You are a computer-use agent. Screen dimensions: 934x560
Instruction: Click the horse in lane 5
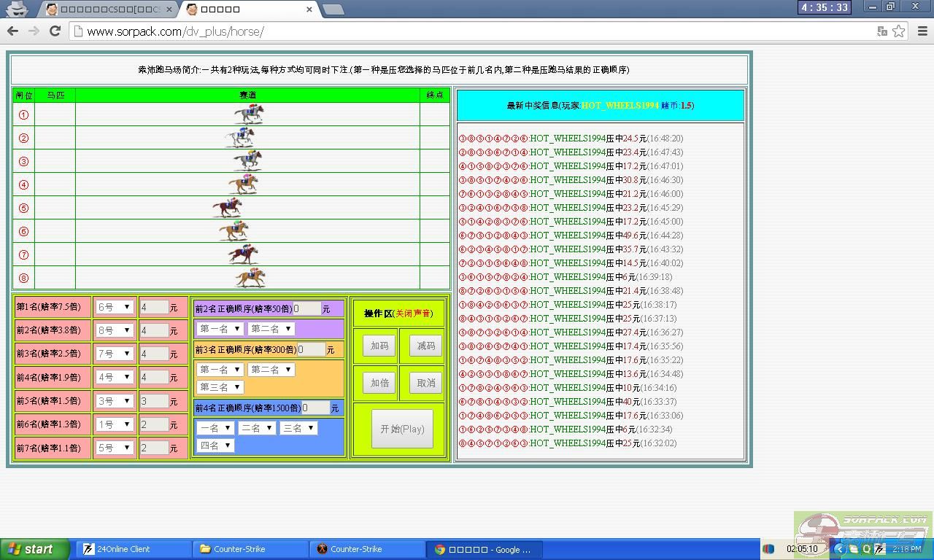(227, 208)
